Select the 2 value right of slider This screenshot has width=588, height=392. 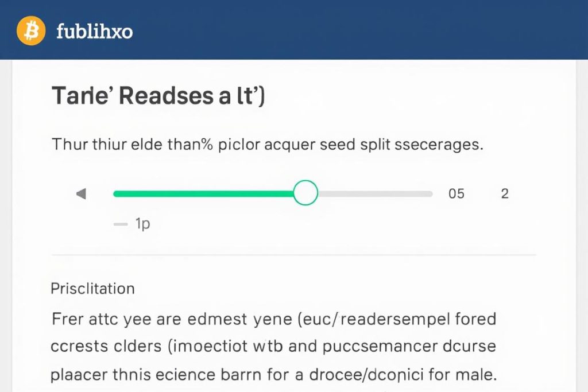point(505,193)
